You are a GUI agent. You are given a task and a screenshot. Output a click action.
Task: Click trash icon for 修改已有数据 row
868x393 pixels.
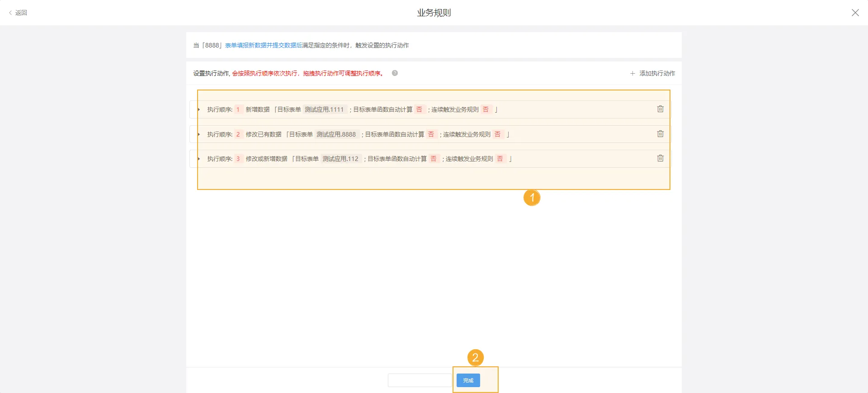click(660, 134)
